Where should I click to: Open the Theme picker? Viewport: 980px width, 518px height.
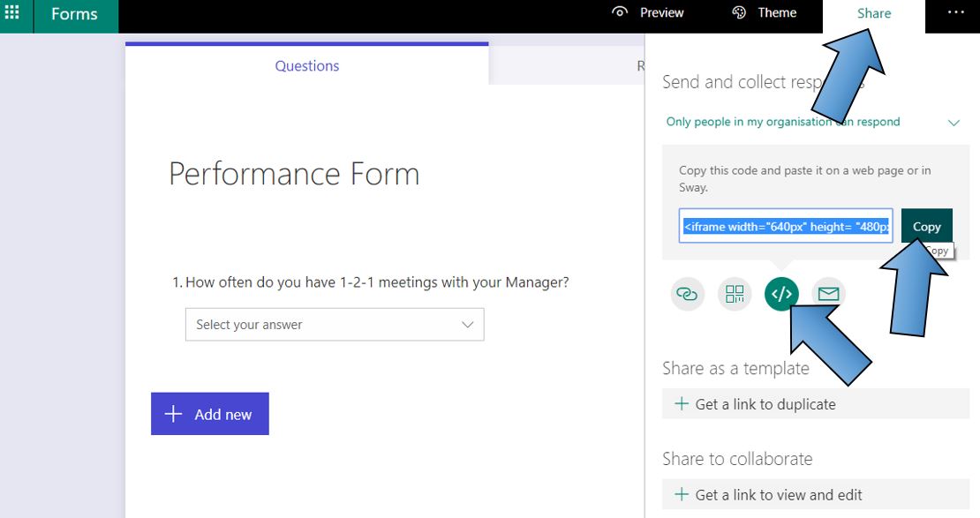point(764,12)
